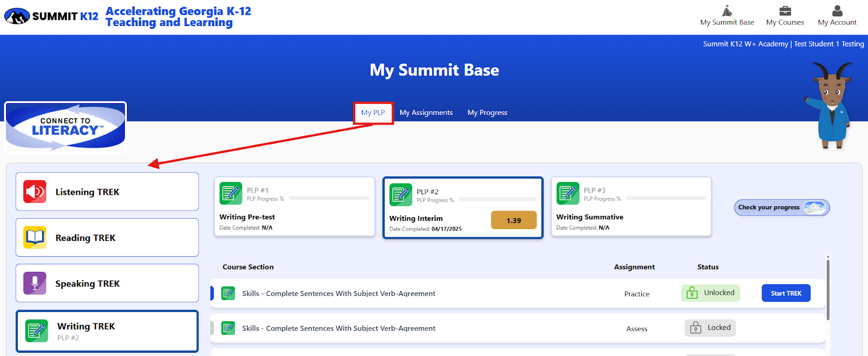Click the cloud icon in Check your progress

(x=815, y=207)
